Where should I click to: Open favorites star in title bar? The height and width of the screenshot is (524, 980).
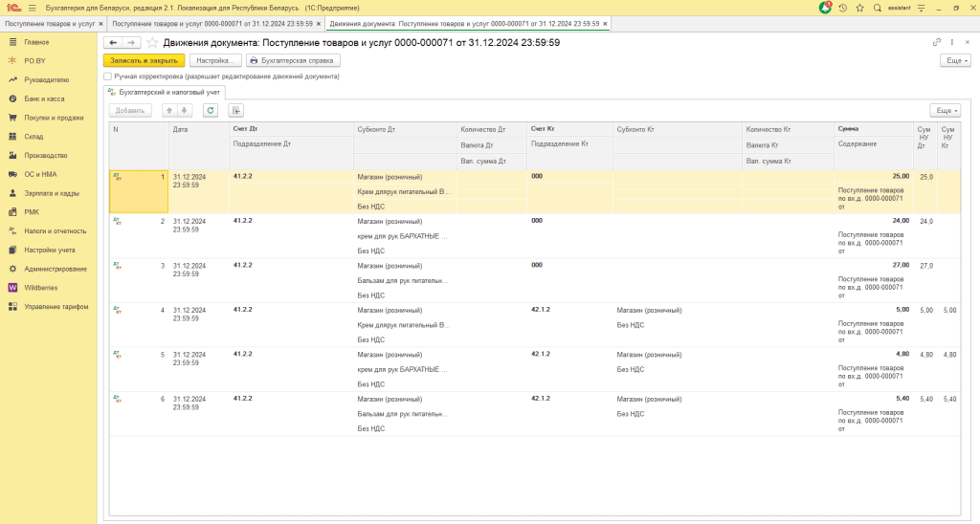point(858,8)
